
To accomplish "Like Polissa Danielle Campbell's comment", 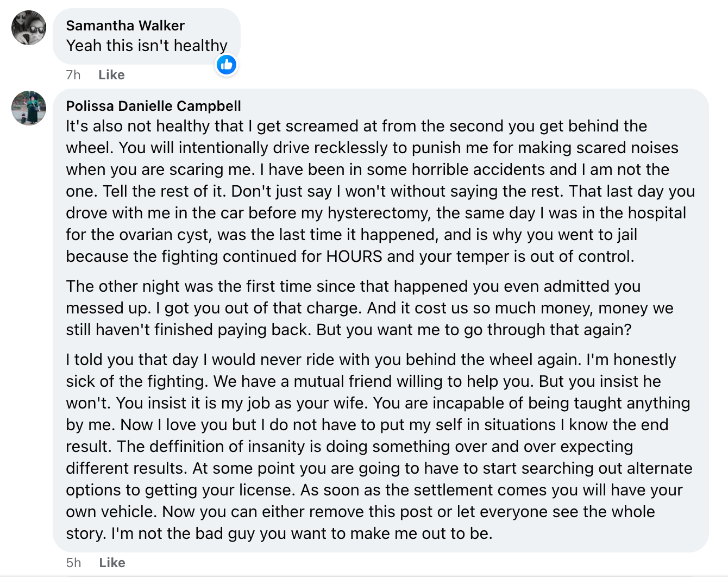I will (x=112, y=563).
